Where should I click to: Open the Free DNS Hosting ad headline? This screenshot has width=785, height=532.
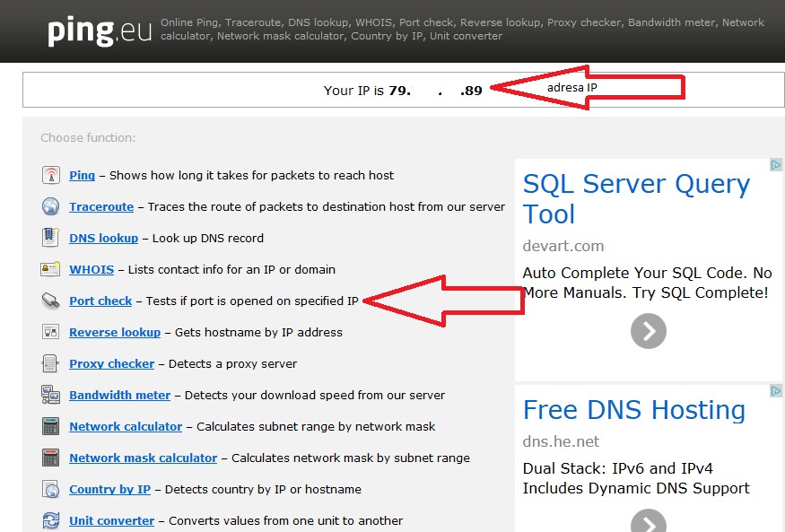[634, 410]
